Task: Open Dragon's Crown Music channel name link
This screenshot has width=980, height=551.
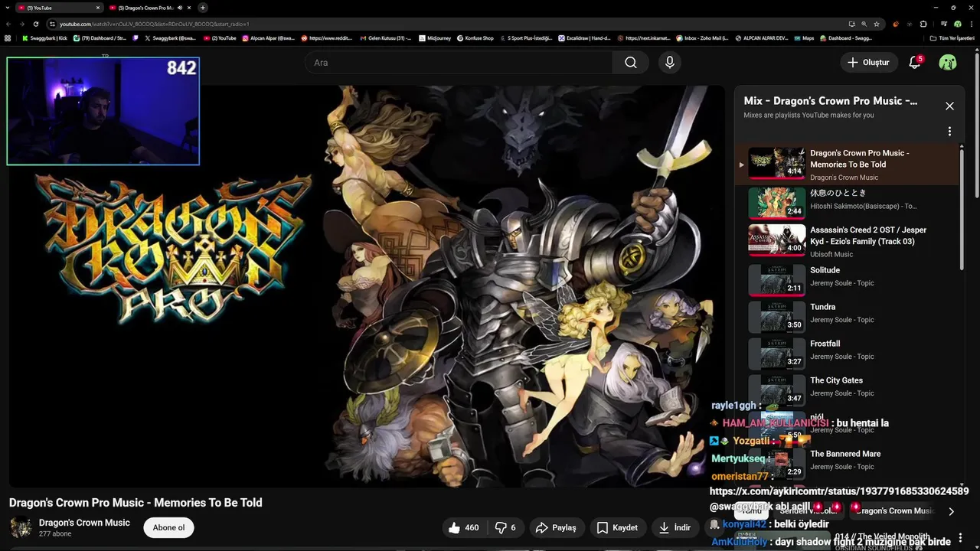Action: tap(84, 523)
